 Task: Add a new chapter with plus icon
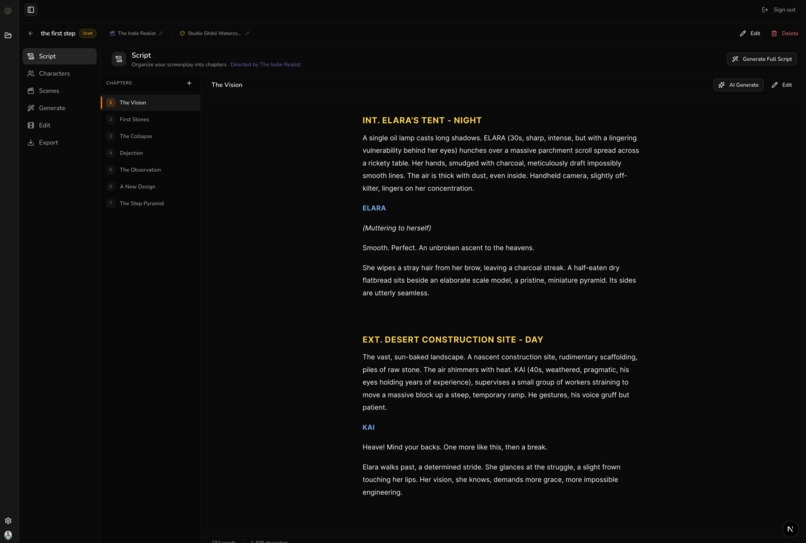189,83
